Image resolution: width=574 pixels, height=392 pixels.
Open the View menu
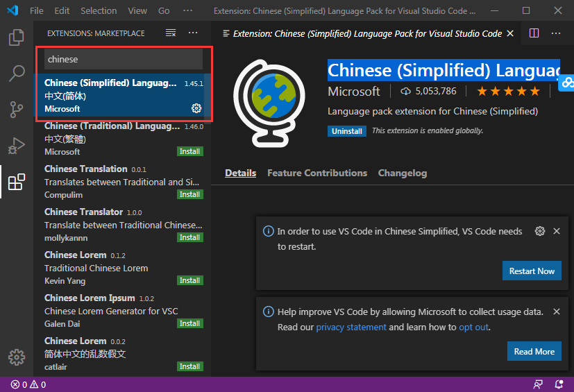pyautogui.click(x=137, y=10)
